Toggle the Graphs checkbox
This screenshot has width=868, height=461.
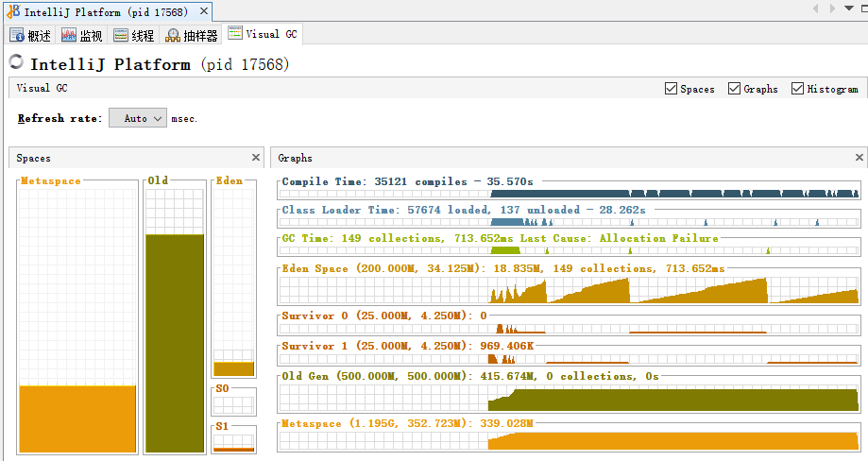pos(734,89)
